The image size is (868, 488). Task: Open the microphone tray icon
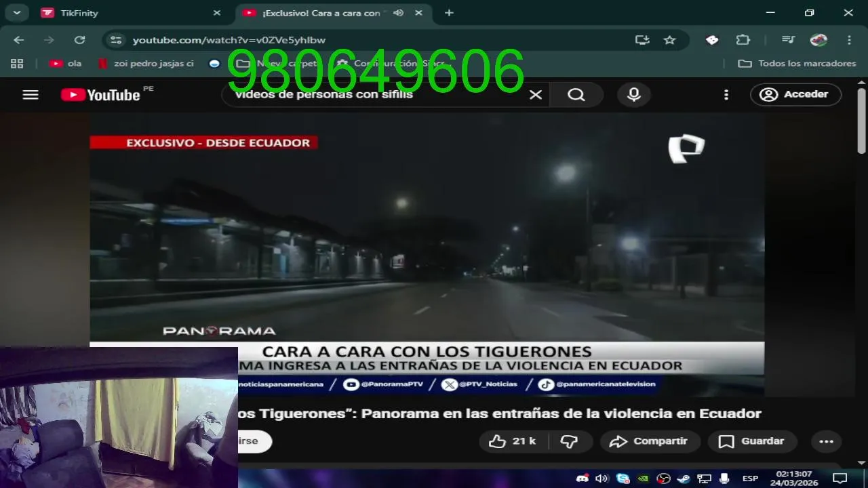[x=724, y=479]
